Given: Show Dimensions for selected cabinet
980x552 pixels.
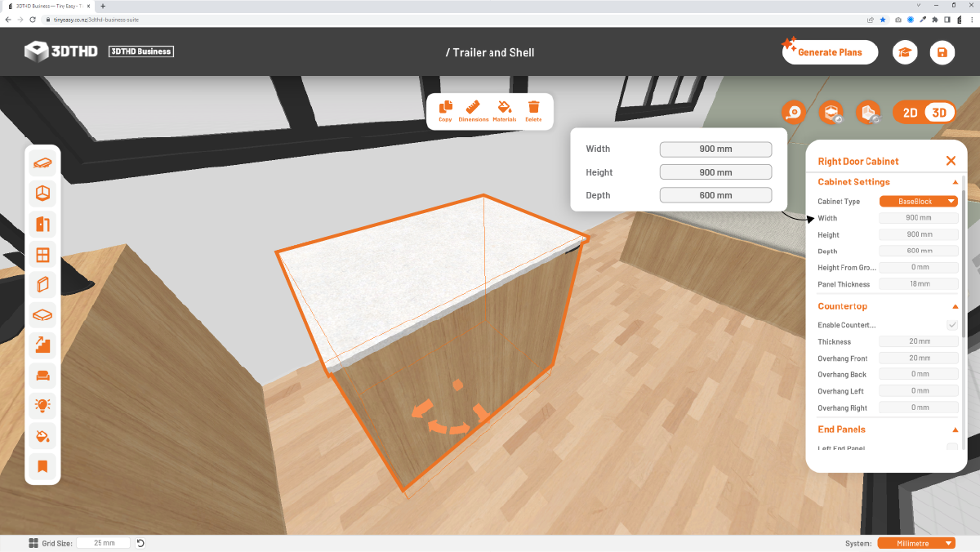Looking at the screenshot, I should tap(474, 111).
